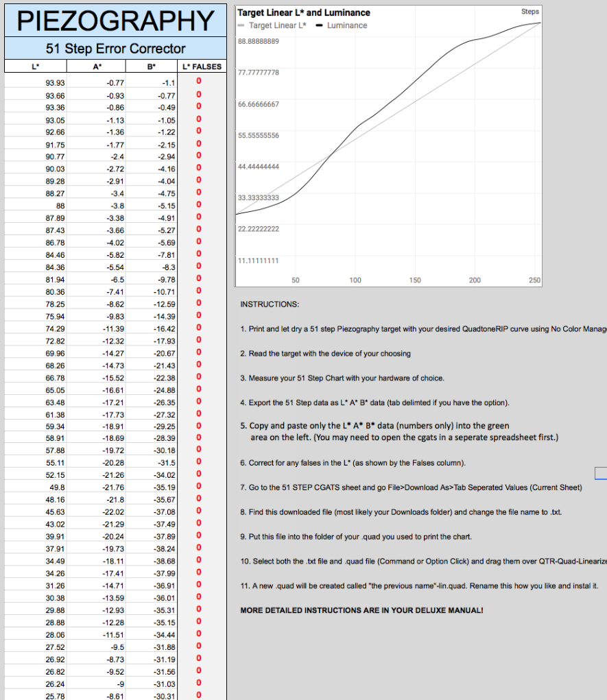Click instruction 7 about the 51 STEP CGATS sheet

(x=411, y=487)
